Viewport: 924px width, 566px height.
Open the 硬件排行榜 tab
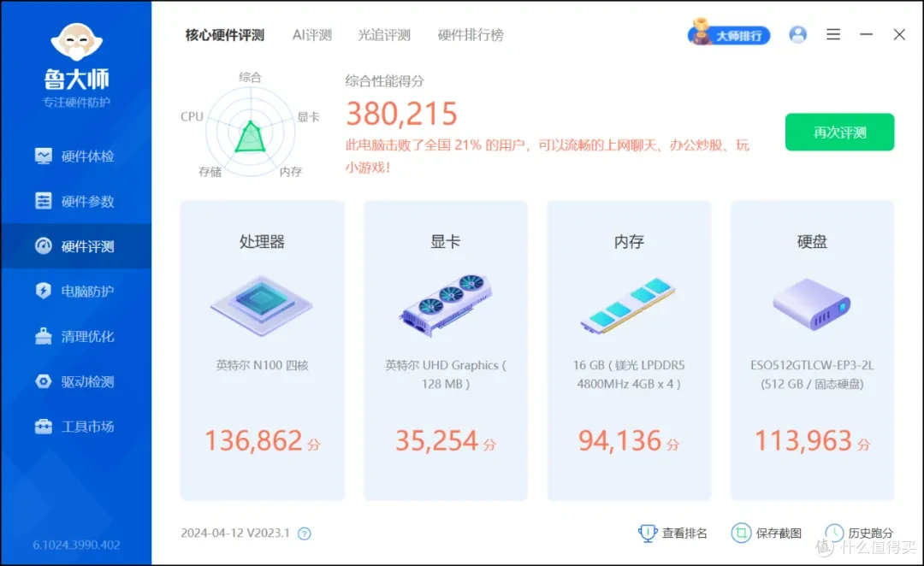coord(470,35)
